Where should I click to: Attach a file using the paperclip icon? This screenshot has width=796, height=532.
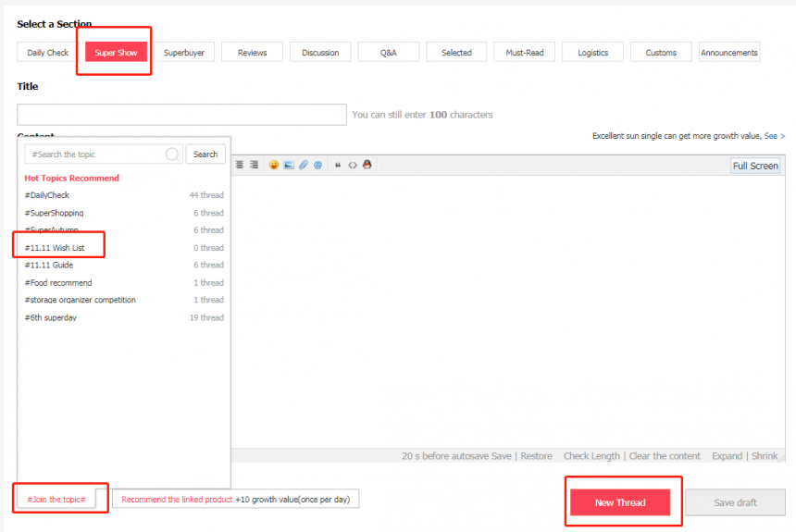304,166
